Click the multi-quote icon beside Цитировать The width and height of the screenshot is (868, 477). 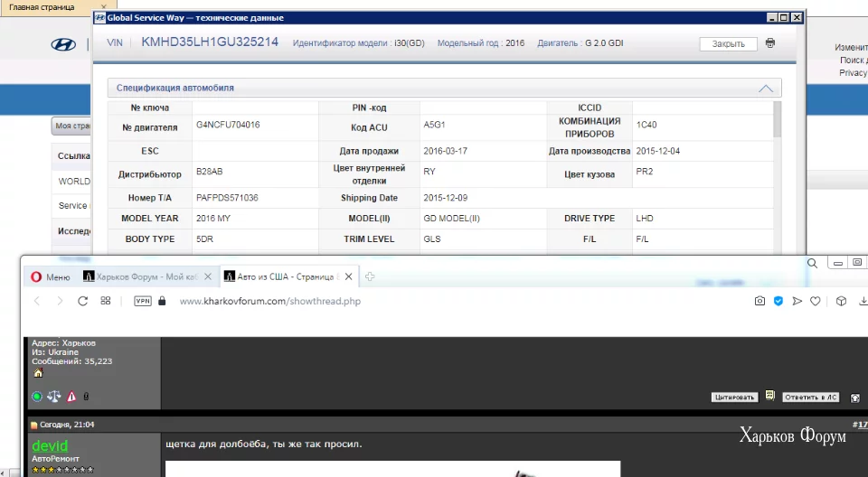click(769, 396)
